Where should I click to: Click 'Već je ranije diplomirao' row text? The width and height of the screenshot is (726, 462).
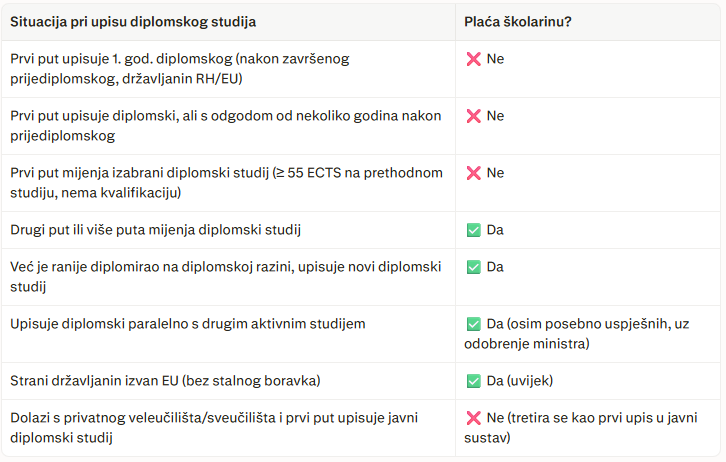point(225,277)
